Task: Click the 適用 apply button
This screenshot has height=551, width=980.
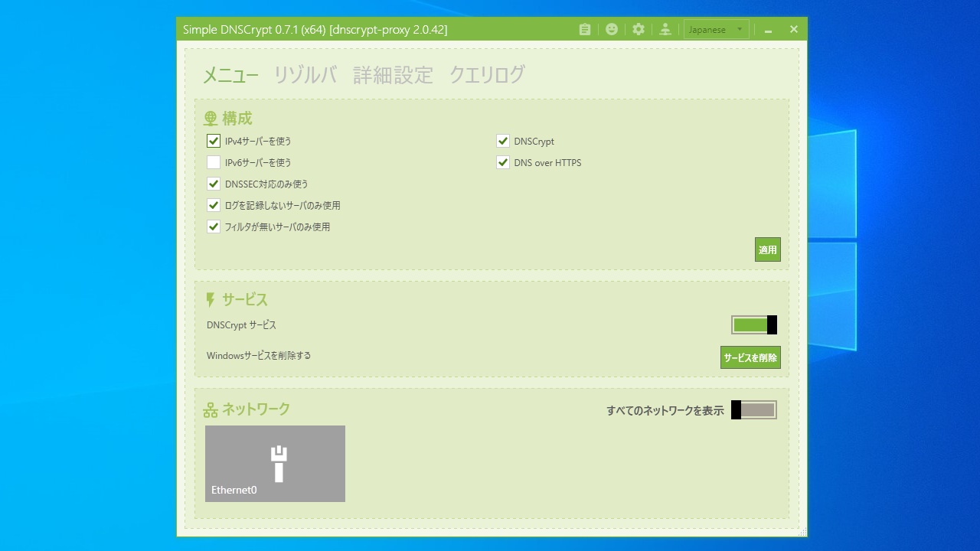Action: tap(768, 249)
